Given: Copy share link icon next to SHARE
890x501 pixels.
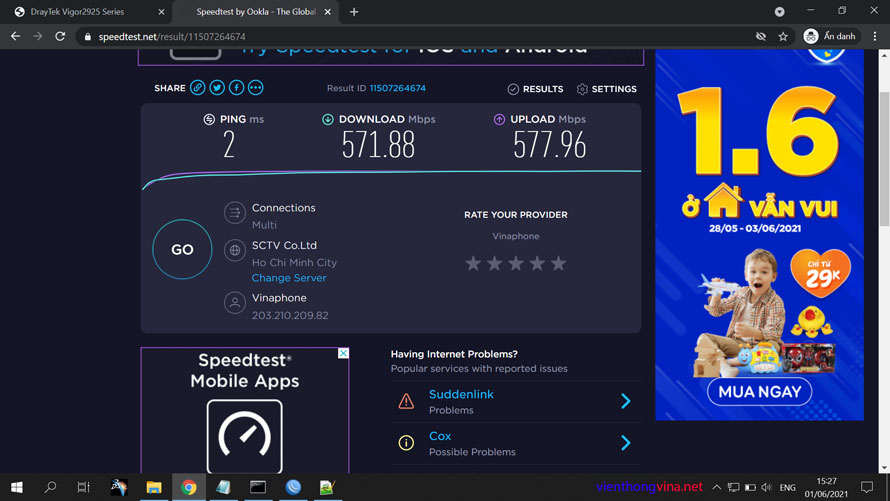Looking at the screenshot, I should click(x=198, y=88).
